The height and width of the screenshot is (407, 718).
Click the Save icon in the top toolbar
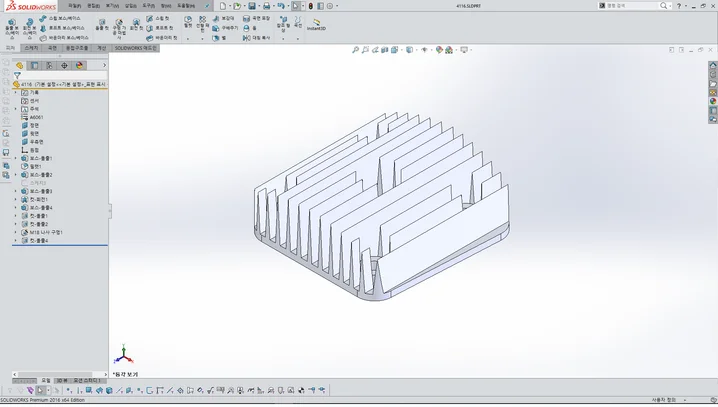tap(253, 6)
